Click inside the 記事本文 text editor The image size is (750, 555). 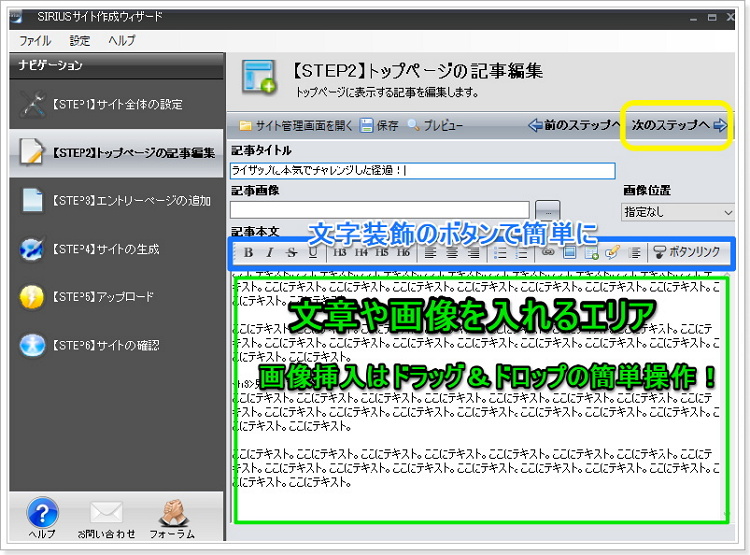pyautogui.click(x=480, y=400)
